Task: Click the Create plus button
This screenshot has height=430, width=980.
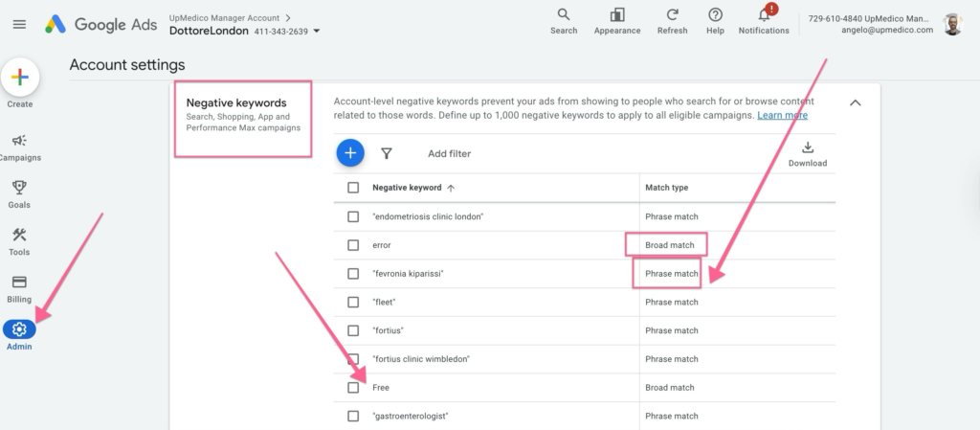Action: point(20,78)
